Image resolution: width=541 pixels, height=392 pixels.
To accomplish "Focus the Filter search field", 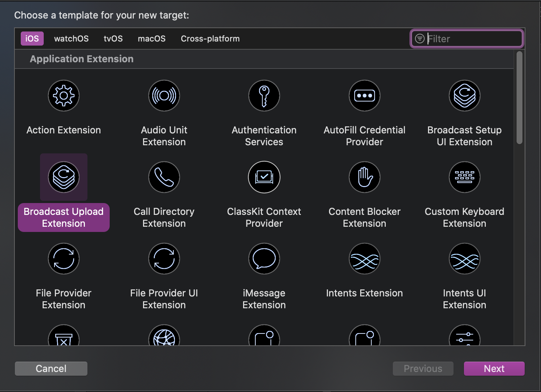I will [467, 39].
